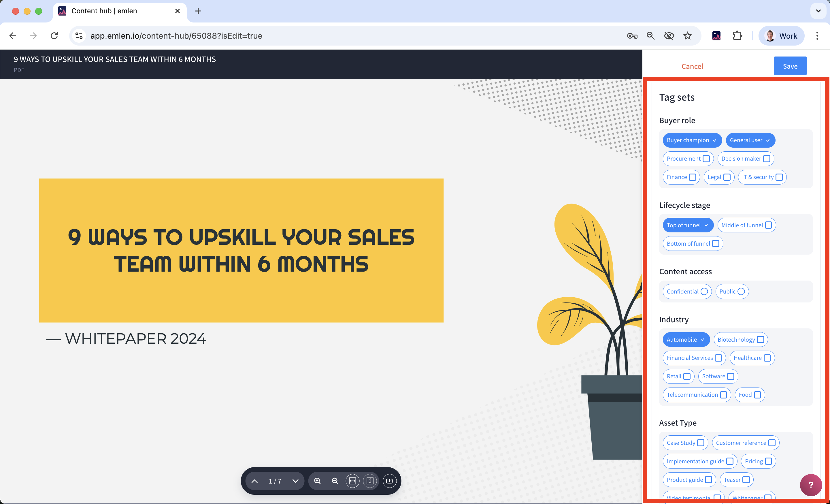This screenshot has width=830, height=504.
Task: Zoom in on the PDF preview
Action: coord(317,481)
